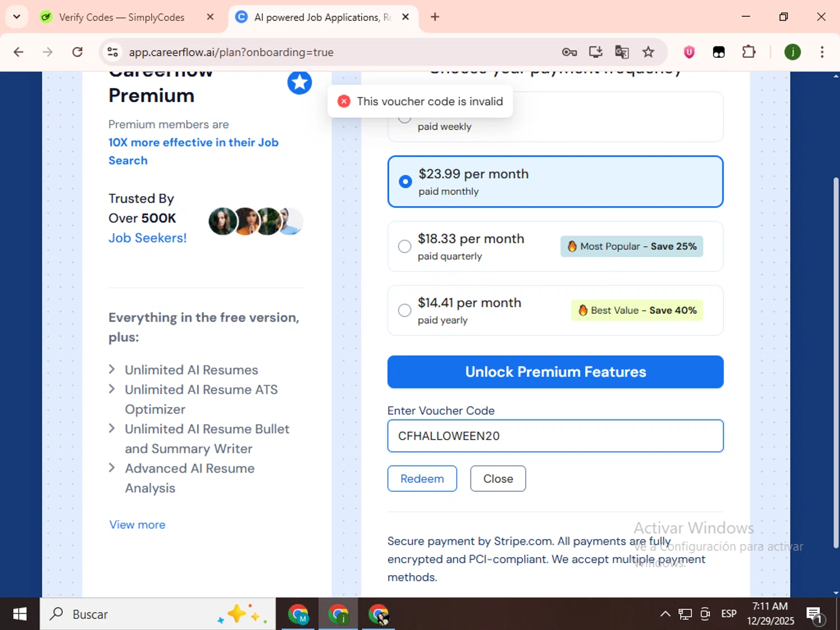Close the AI powered Job Applications tab
The image size is (840, 630).
click(405, 17)
